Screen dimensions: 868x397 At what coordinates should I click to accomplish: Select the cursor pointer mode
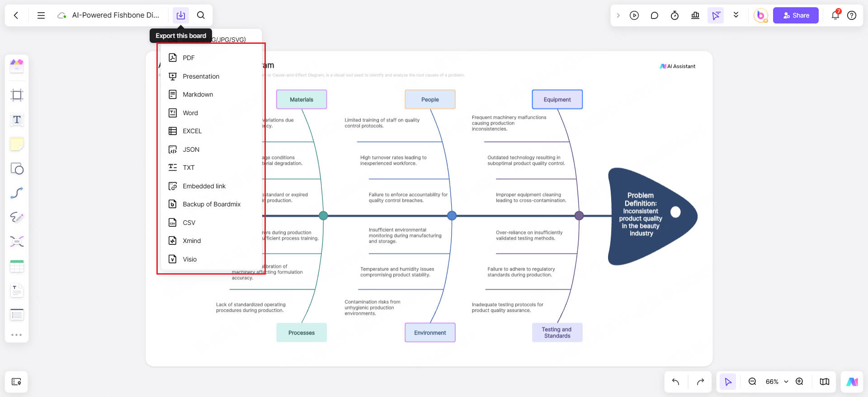(728, 382)
